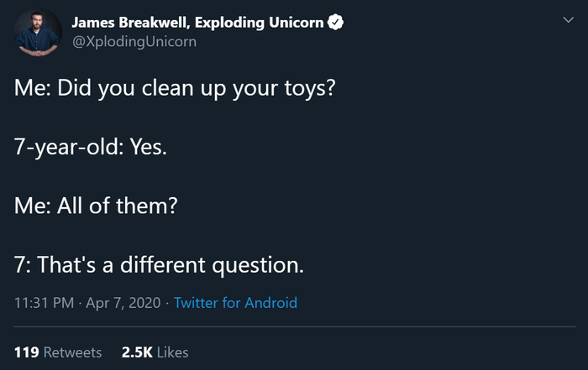Show who Likes this tweet
The height and width of the screenshot is (370, 588).
pyautogui.click(x=173, y=352)
